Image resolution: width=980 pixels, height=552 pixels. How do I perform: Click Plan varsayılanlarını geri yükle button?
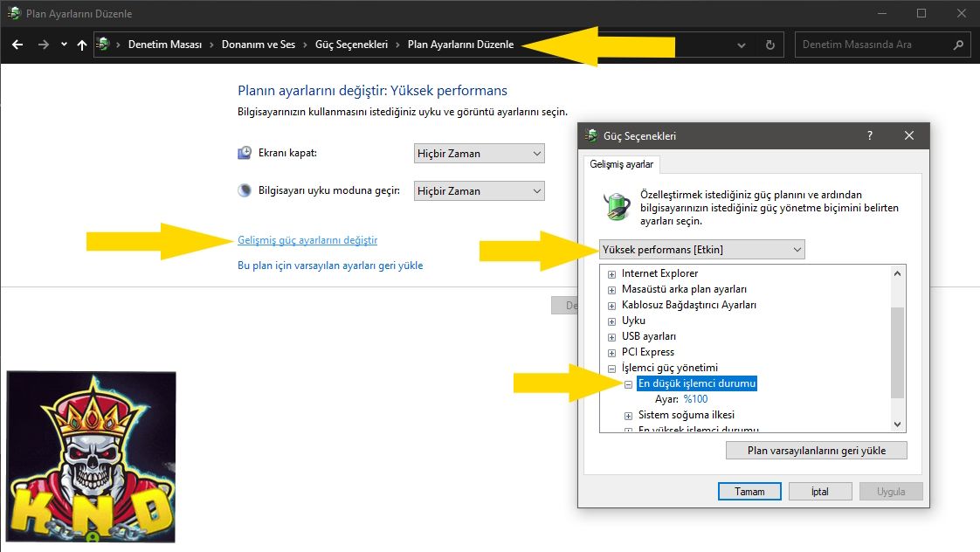(817, 450)
